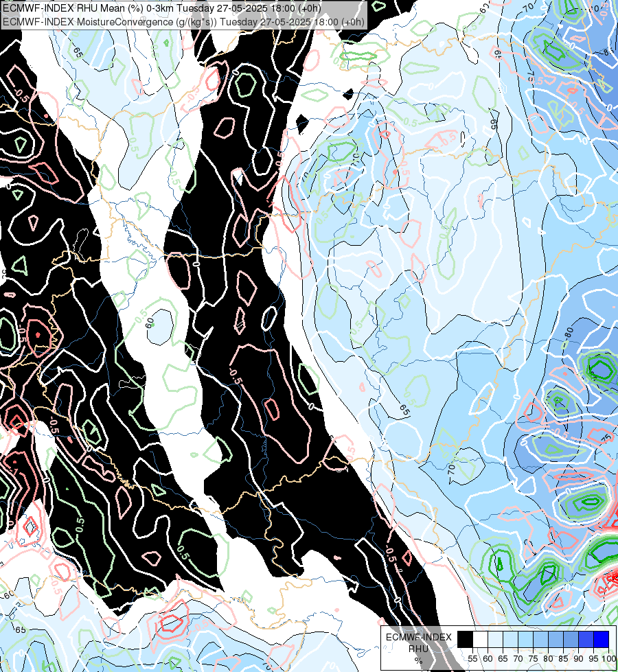Click the legend swatch between 90 and 95
Screen dimensions: 618x672
tap(586, 640)
